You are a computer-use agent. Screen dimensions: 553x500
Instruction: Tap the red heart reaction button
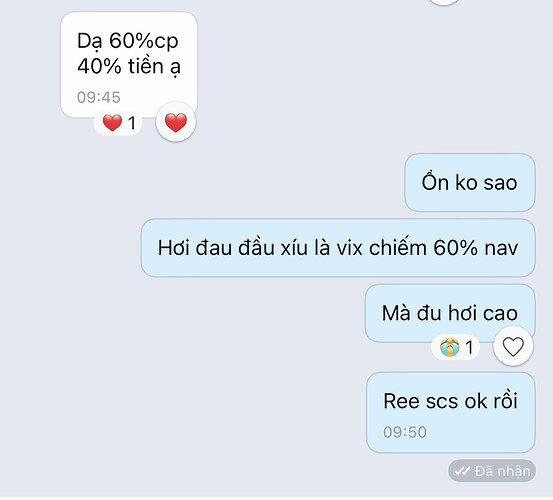coord(176,122)
